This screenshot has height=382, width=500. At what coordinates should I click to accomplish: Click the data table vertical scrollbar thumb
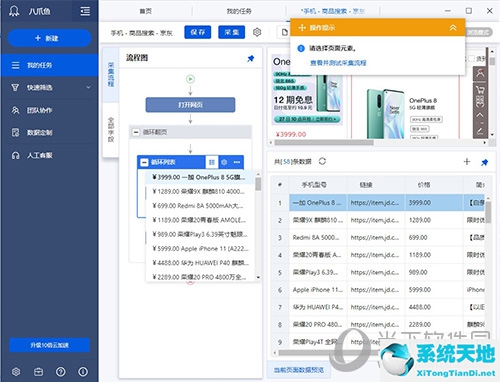[x=488, y=212]
